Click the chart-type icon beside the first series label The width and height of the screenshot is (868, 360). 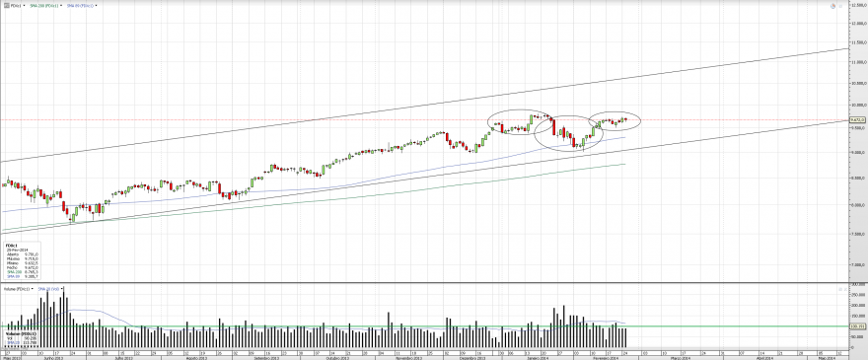[7, 6]
